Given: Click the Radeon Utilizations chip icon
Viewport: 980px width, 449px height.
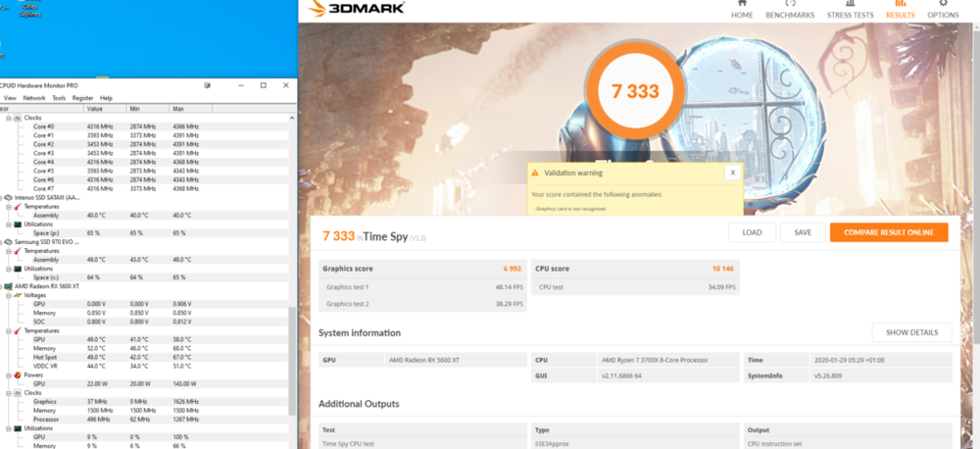Looking at the screenshot, I should (18, 428).
